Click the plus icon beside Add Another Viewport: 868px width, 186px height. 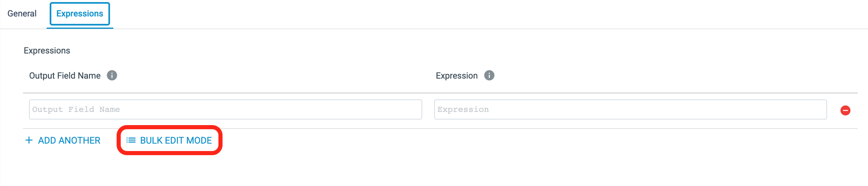tap(29, 140)
